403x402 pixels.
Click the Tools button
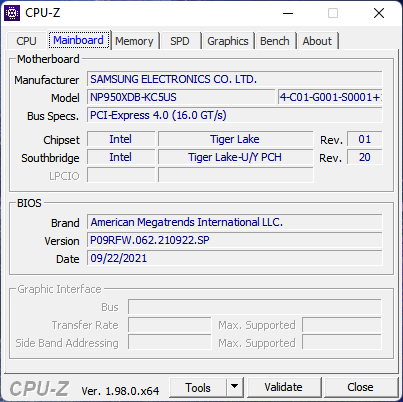click(x=198, y=387)
